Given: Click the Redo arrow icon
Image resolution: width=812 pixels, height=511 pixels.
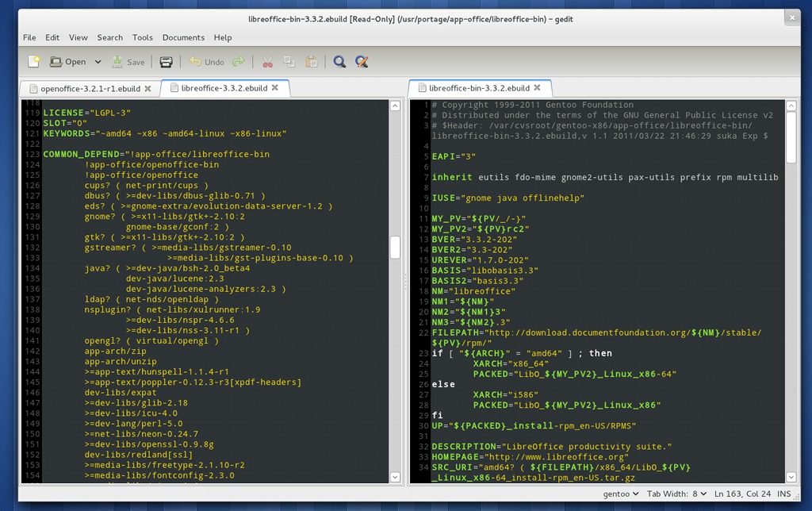Looking at the screenshot, I should tap(238, 62).
